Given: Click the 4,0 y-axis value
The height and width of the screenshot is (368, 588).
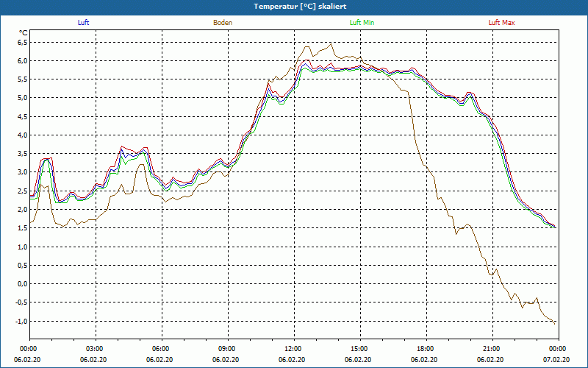Looking at the screenshot, I should click(x=23, y=135).
